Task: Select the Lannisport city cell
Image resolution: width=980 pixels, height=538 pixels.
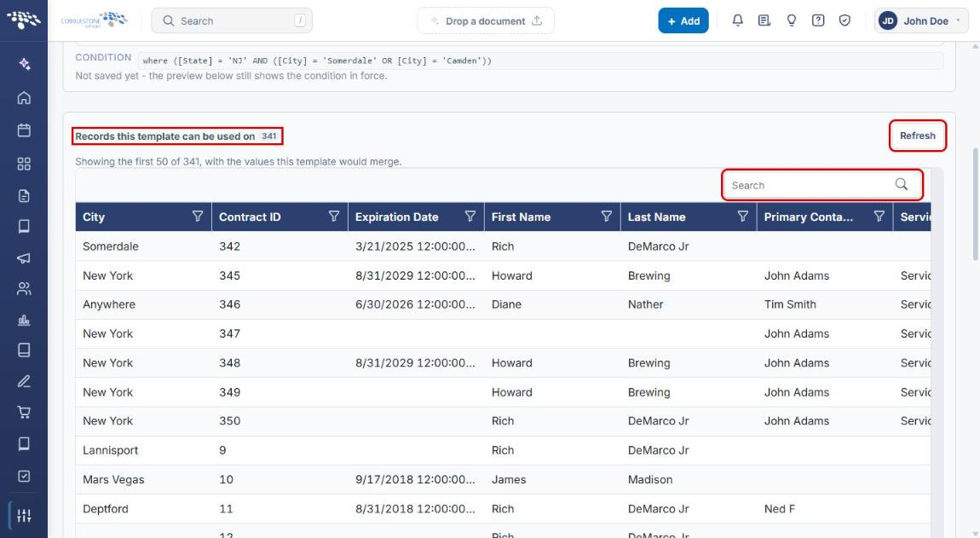Action: pyautogui.click(x=144, y=450)
